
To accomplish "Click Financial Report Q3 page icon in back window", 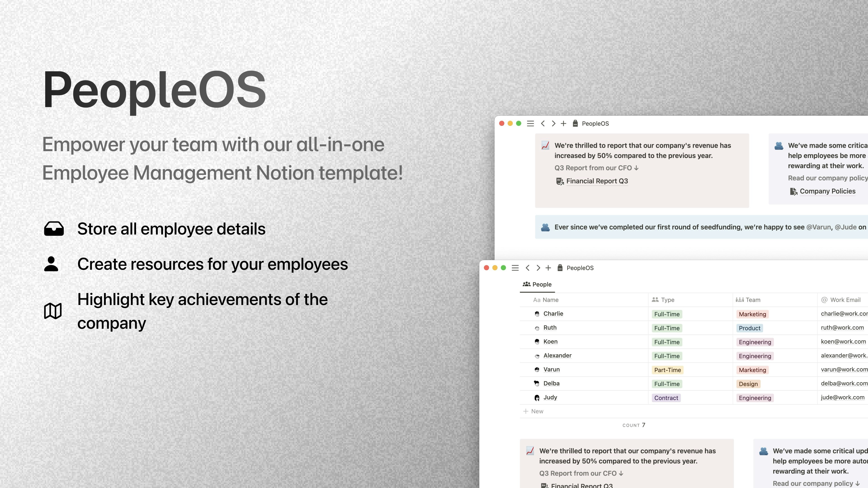I will tap(560, 181).
